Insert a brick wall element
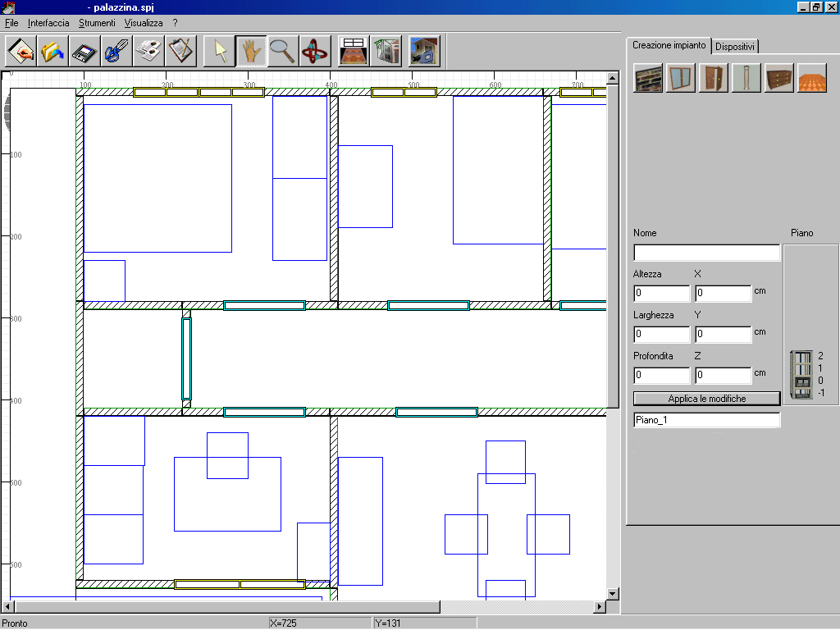 tap(648, 78)
